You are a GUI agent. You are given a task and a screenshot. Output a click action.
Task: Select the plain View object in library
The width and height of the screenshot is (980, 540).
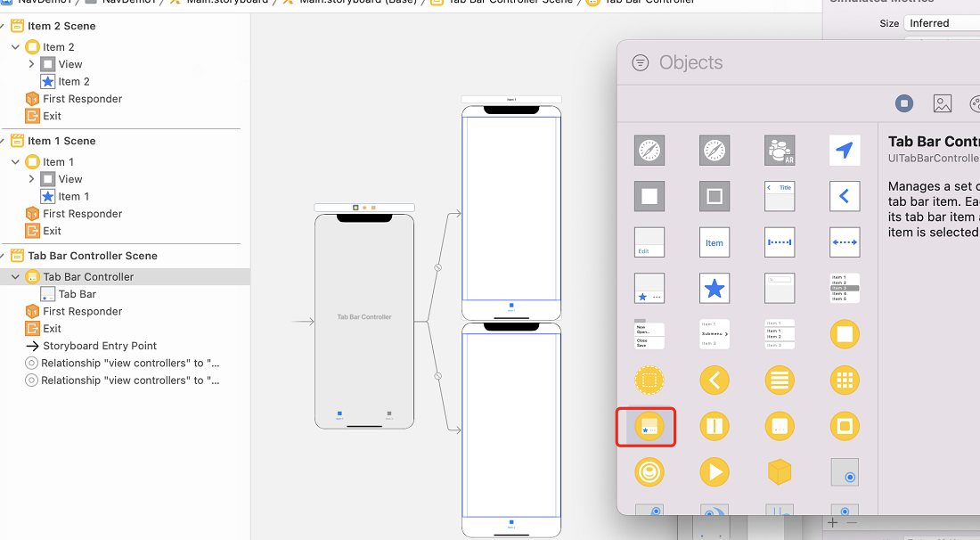(x=649, y=196)
